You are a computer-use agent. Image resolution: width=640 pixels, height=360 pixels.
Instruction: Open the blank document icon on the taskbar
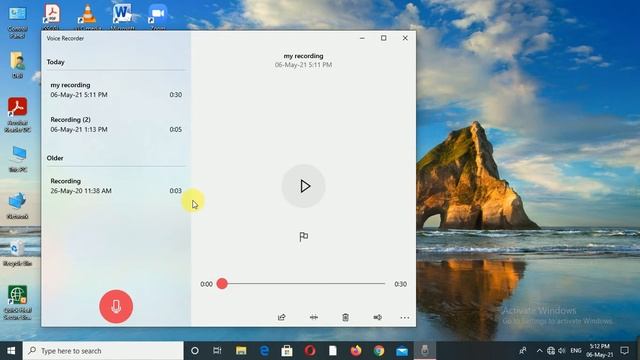point(333,351)
